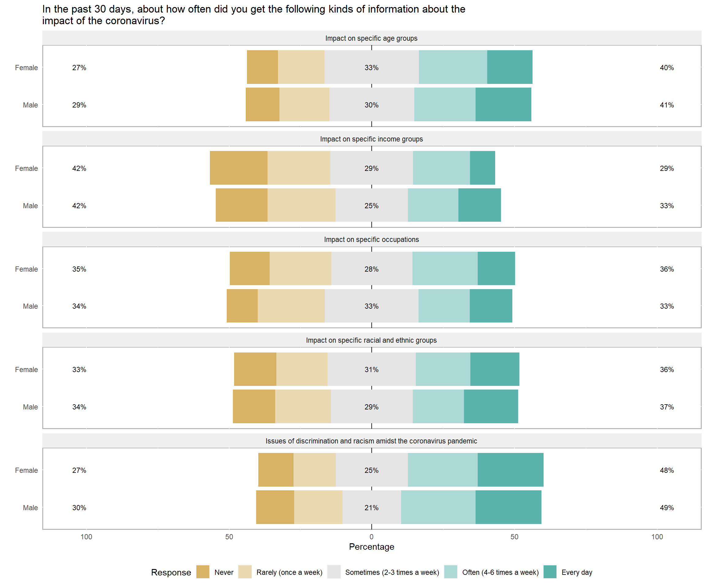Viewport: 706px width, 588px height.
Task: Click the Every day legend swatch
Action: [550, 572]
